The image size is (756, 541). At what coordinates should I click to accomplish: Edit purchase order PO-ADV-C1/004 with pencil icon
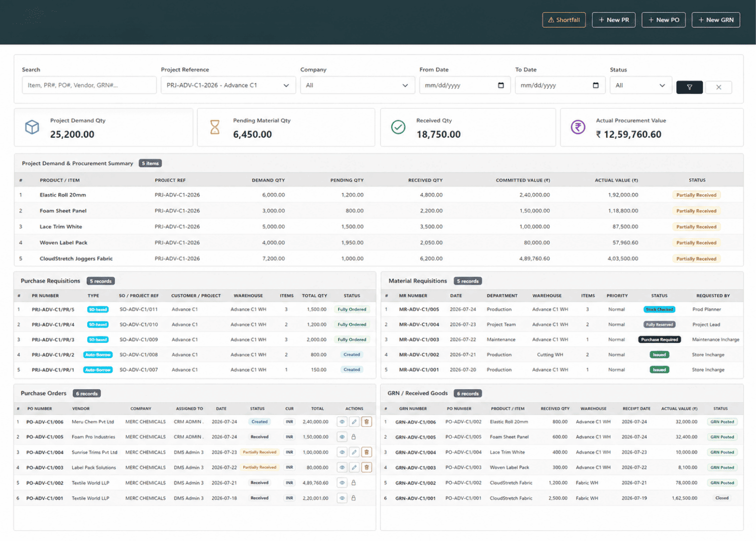click(354, 452)
